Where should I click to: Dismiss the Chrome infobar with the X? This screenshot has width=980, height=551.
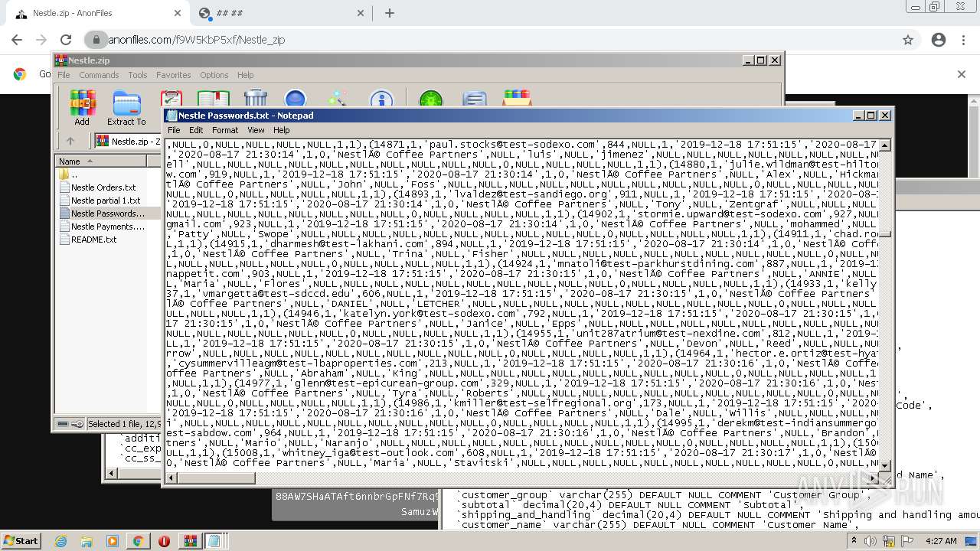(x=962, y=74)
